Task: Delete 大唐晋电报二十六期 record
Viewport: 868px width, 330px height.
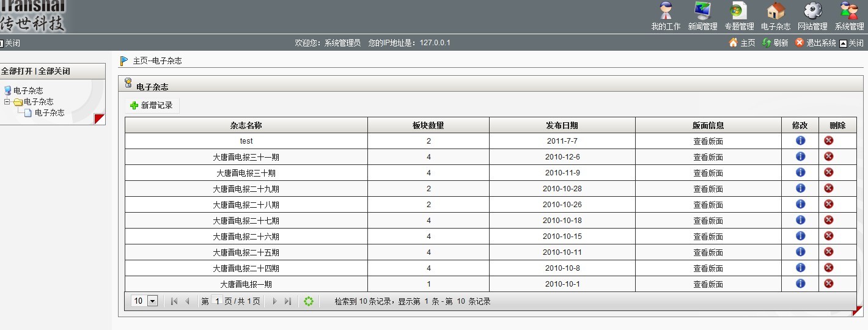Action: tap(829, 236)
